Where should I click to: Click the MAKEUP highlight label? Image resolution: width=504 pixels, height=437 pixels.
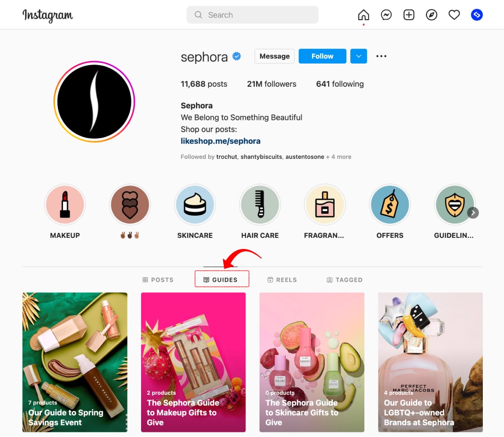pos(65,235)
